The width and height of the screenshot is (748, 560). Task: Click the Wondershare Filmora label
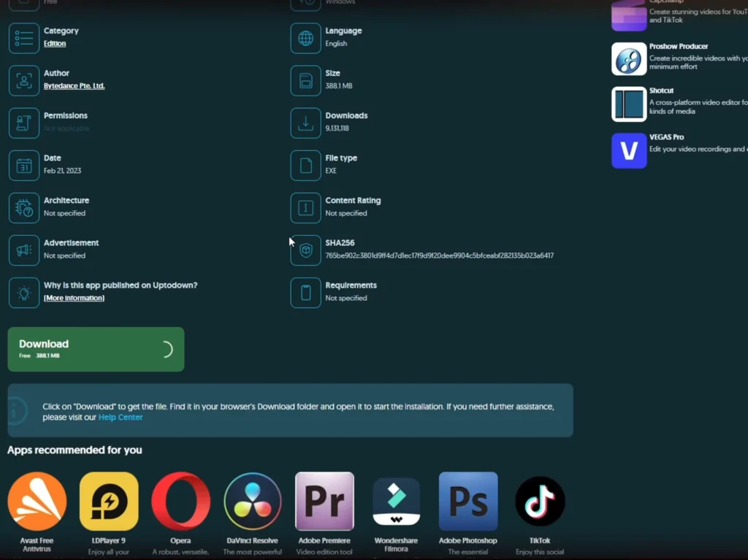pos(396,545)
